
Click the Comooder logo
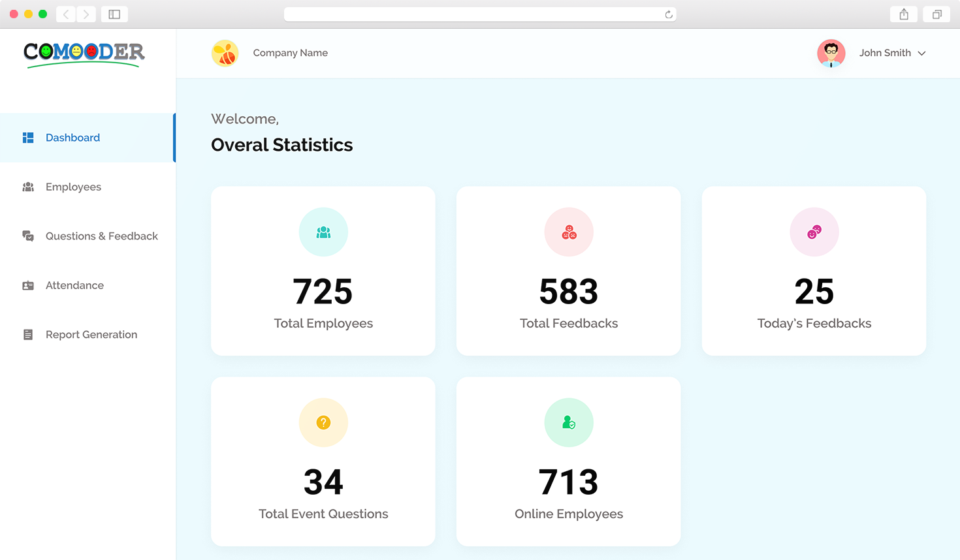[x=84, y=54]
